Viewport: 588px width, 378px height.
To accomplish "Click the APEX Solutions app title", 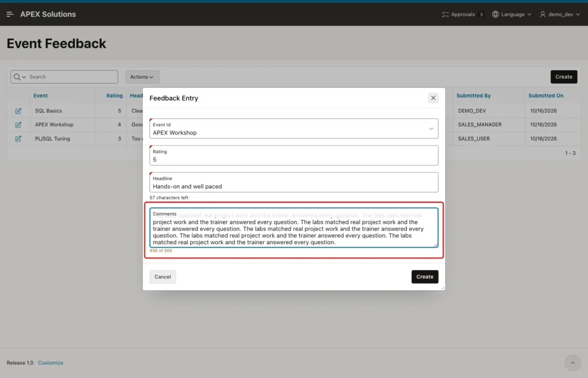I will pos(48,14).
